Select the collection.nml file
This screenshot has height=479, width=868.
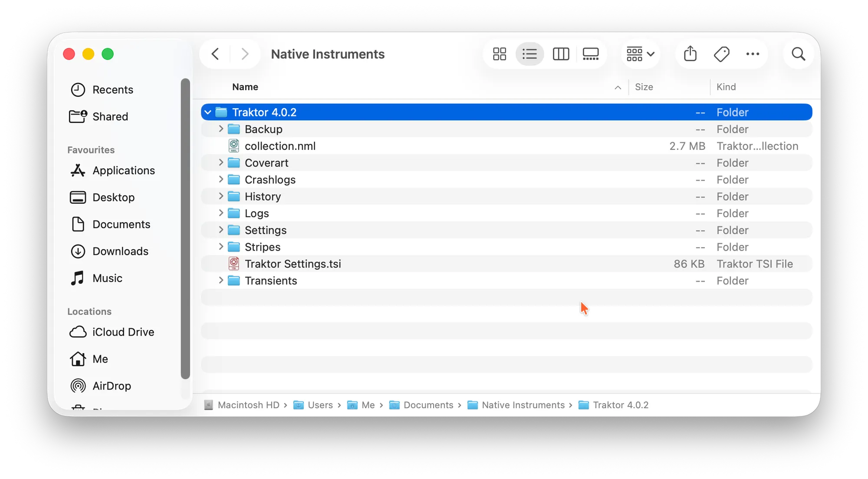coord(280,146)
